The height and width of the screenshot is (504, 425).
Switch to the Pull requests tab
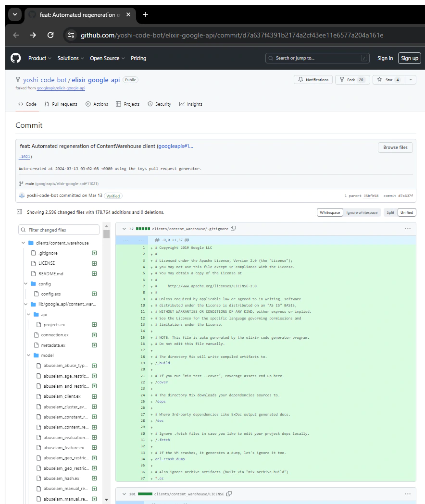pos(61,104)
